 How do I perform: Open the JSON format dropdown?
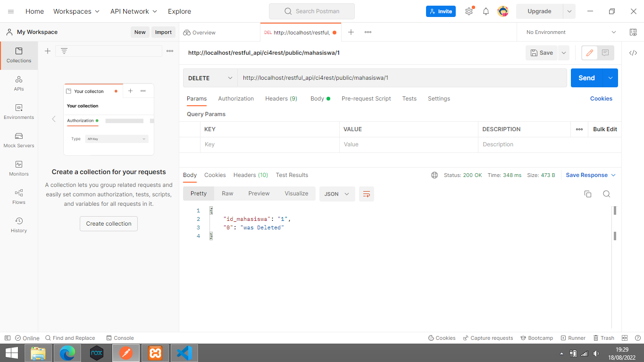(x=337, y=194)
